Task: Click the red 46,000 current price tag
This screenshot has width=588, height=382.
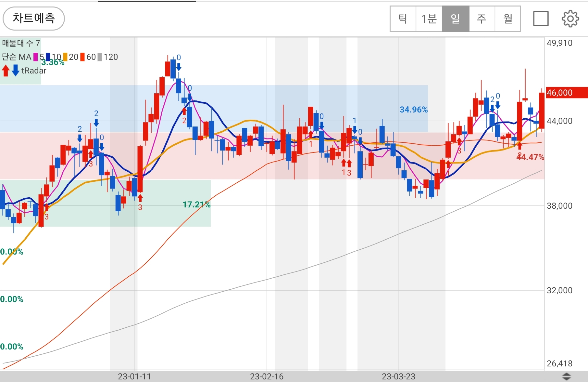Action: click(x=567, y=93)
